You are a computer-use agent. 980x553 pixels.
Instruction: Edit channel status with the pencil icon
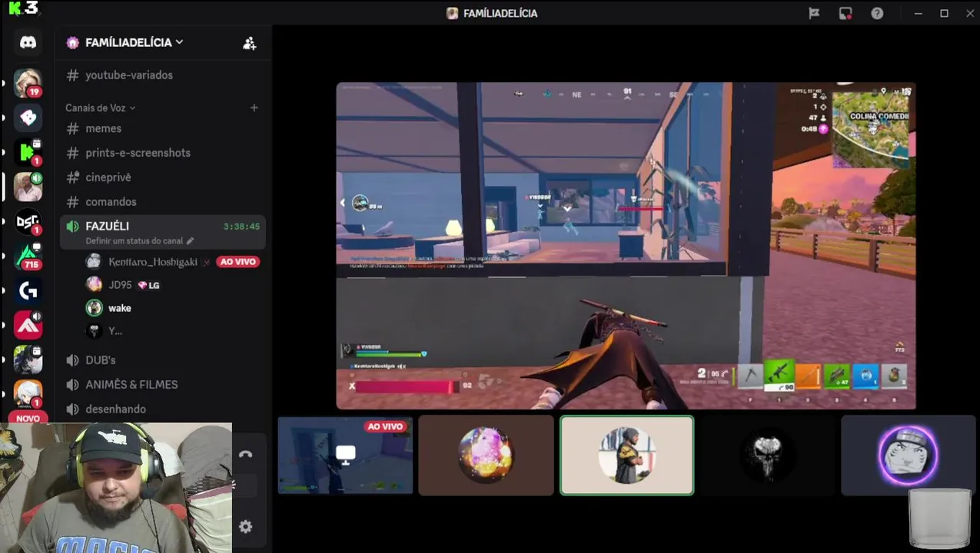click(190, 240)
